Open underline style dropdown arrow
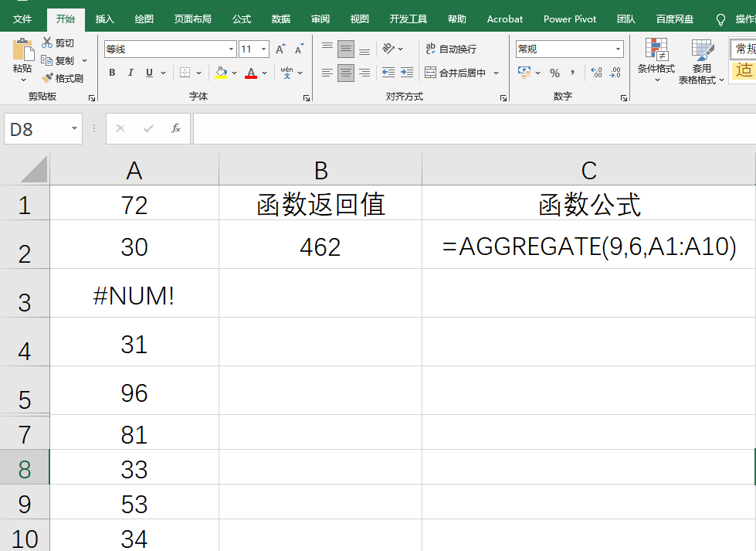756x551 pixels. click(164, 73)
